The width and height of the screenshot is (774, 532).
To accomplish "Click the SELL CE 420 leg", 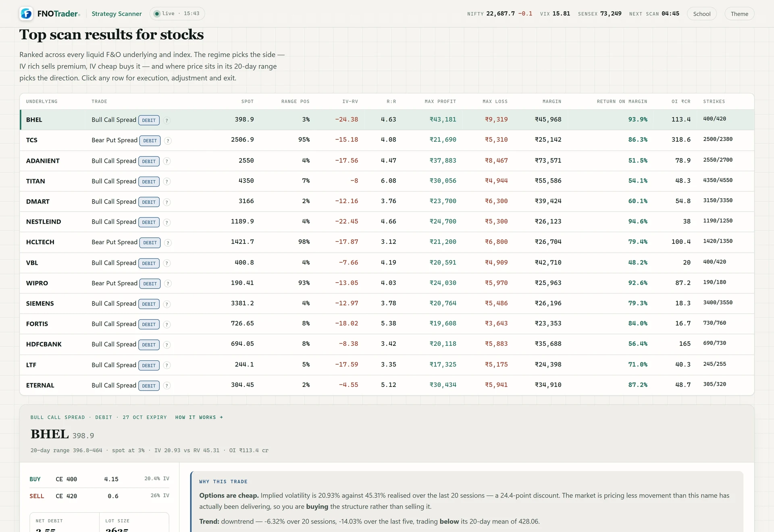I will click(x=99, y=496).
